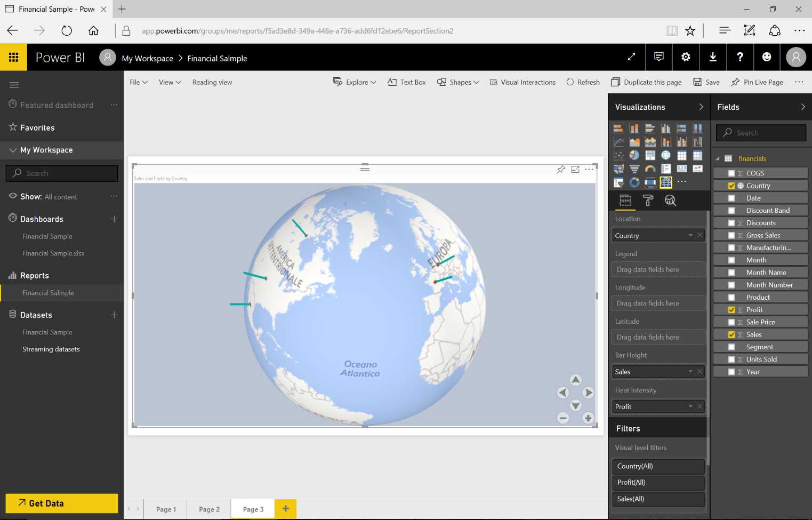This screenshot has height=520, width=812.
Task: Collapse the My Workspace section
Action: click(13, 150)
